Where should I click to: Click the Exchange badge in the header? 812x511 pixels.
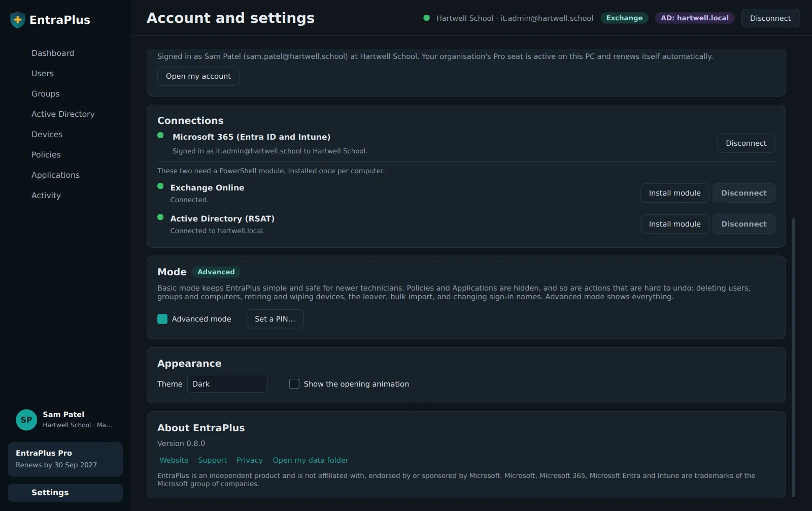click(624, 18)
